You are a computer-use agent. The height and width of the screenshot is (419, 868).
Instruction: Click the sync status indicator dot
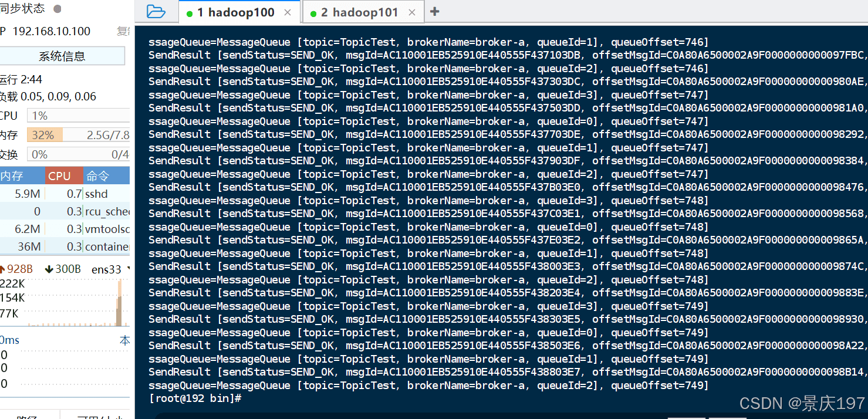pos(57,9)
